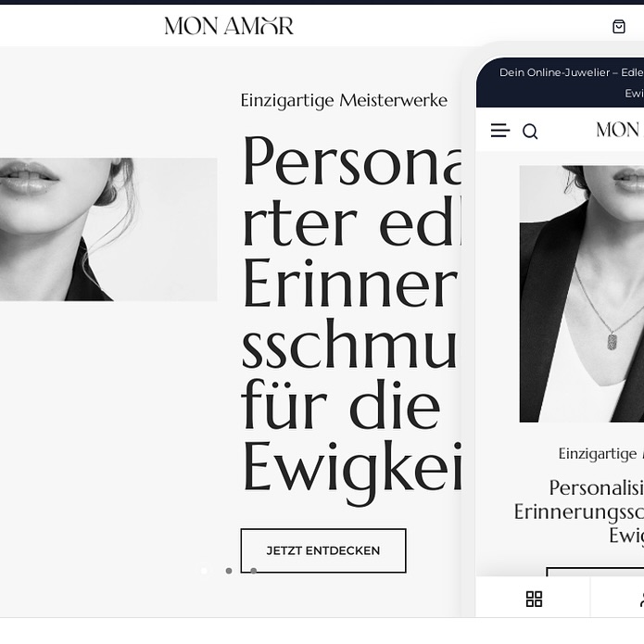Open the shopping bag cart icon

[619, 26]
